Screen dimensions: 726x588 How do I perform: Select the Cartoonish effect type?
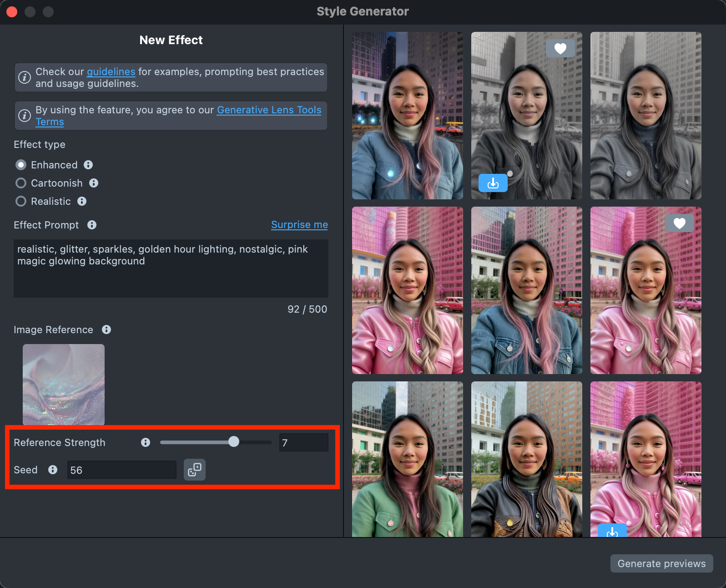pos(21,183)
